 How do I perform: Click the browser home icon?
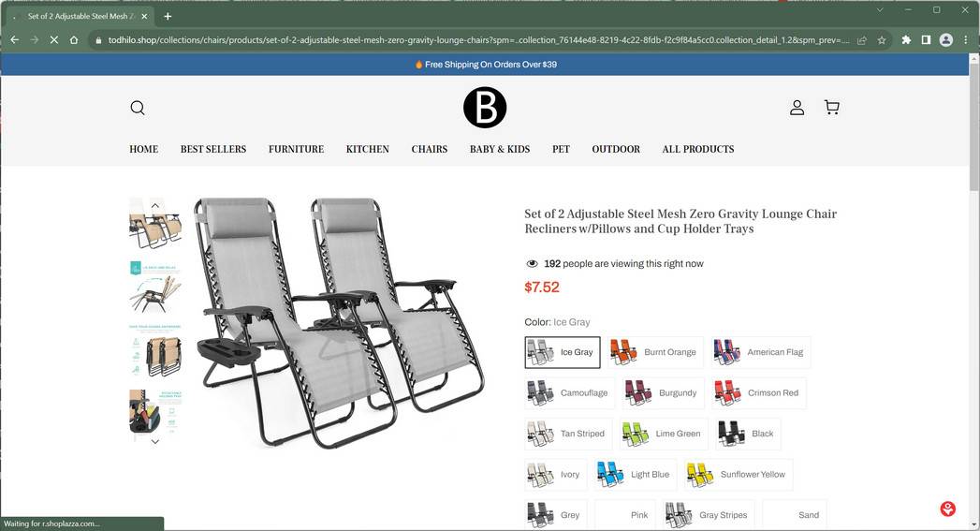pos(74,40)
